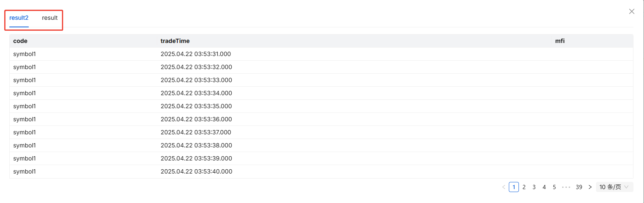Close the results panel with X icon

tap(631, 12)
